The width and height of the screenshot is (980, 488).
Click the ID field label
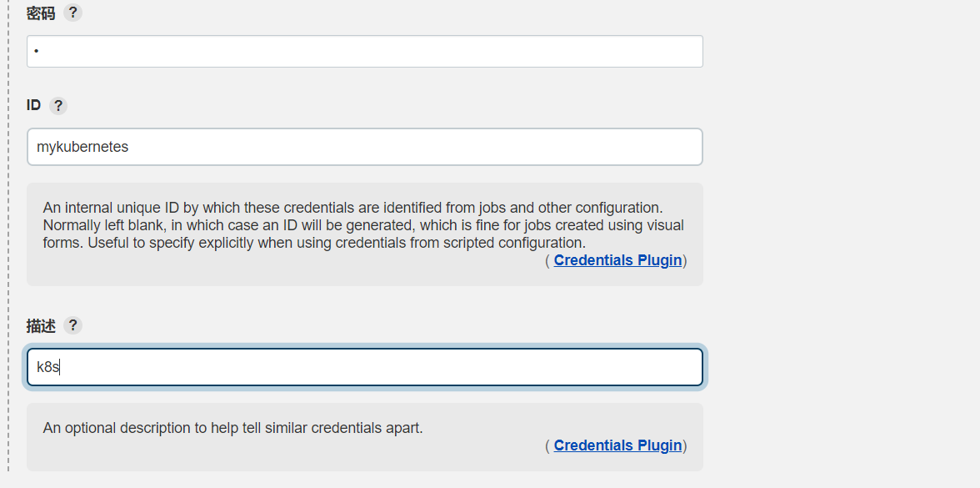tap(34, 106)
